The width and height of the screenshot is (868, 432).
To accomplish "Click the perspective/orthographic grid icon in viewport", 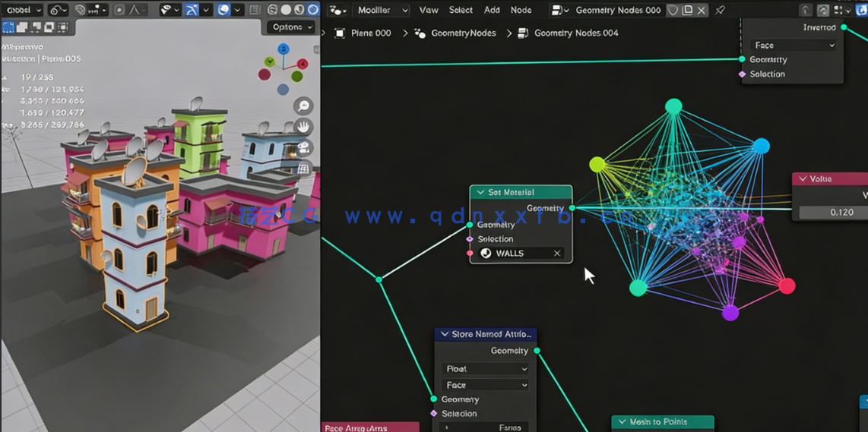I will [304, 169].
